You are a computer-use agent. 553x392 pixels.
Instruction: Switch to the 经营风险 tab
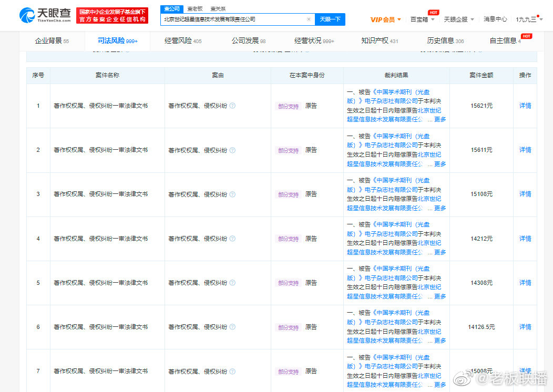point(182,41)
